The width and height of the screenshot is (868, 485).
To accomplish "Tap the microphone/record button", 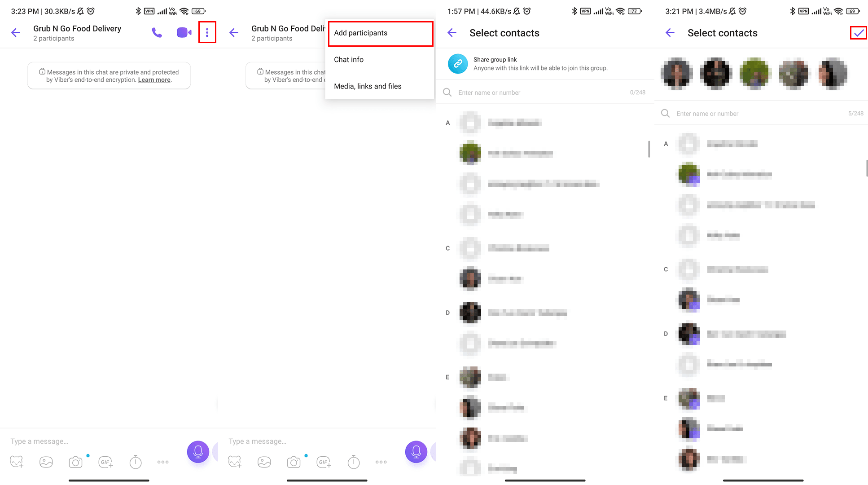I will pos(198,452).
